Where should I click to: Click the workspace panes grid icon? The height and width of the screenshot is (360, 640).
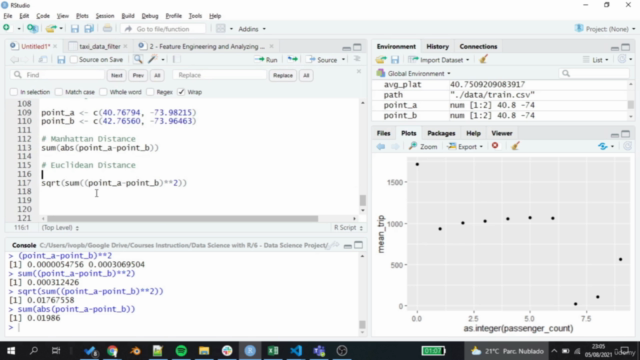[x=220, y=29]
